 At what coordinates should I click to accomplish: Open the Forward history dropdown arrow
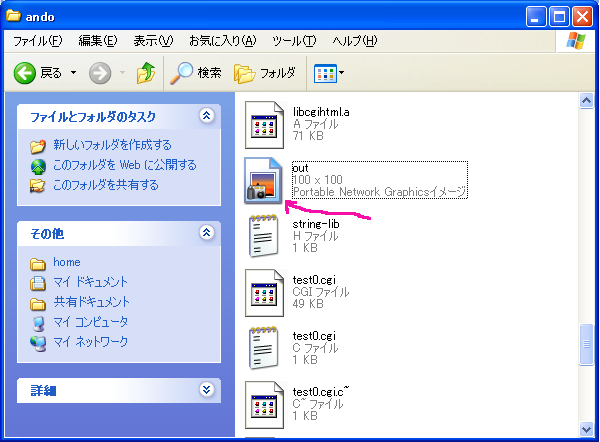click(x=122, y=72)
